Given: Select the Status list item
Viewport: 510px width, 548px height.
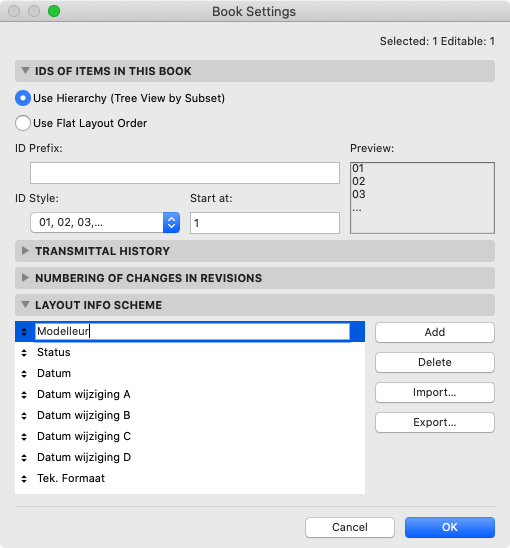Looking at the screenshot, I should tap(190, 352).
